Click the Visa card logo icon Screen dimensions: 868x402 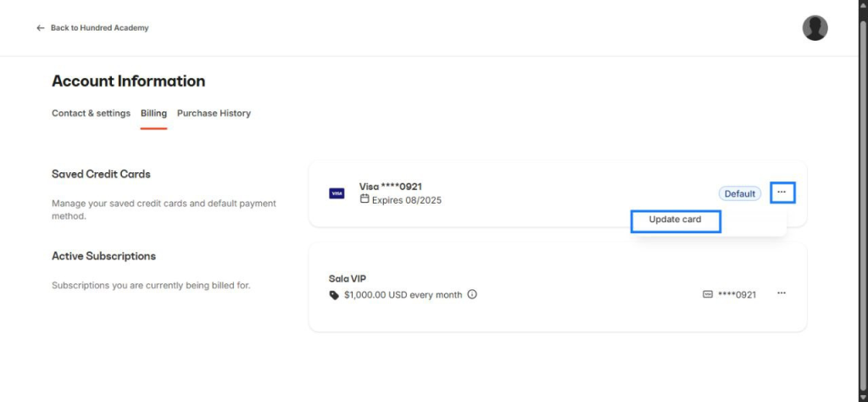click(x=337, y=193)
